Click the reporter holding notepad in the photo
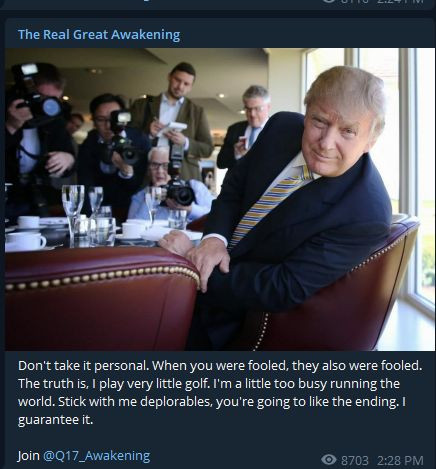The width and height of the screenshot is (436, 469). point(173,123)
